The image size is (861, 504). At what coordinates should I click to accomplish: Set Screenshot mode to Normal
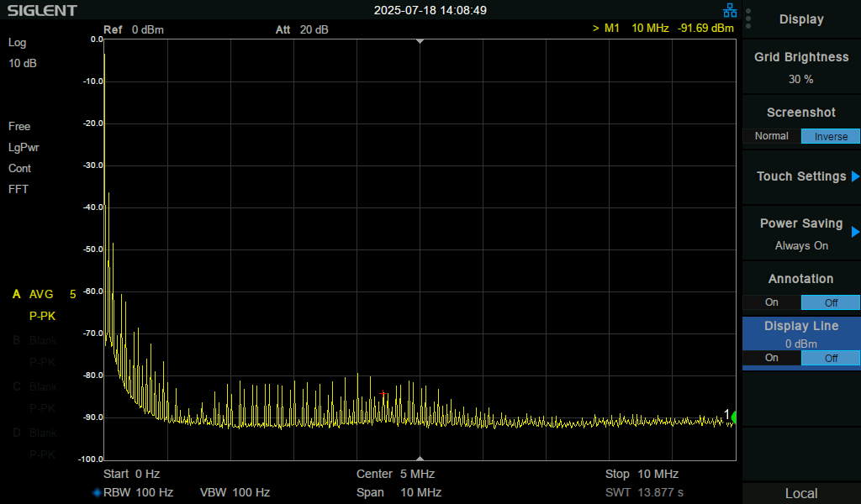pos(772,136)
